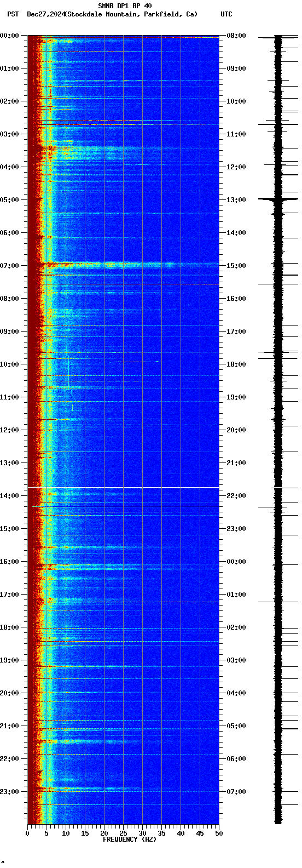Viewport: 302px width, 868px height.
Task: Click the '17:00' label on the PST axis
Action: click(x=9, y=595)
